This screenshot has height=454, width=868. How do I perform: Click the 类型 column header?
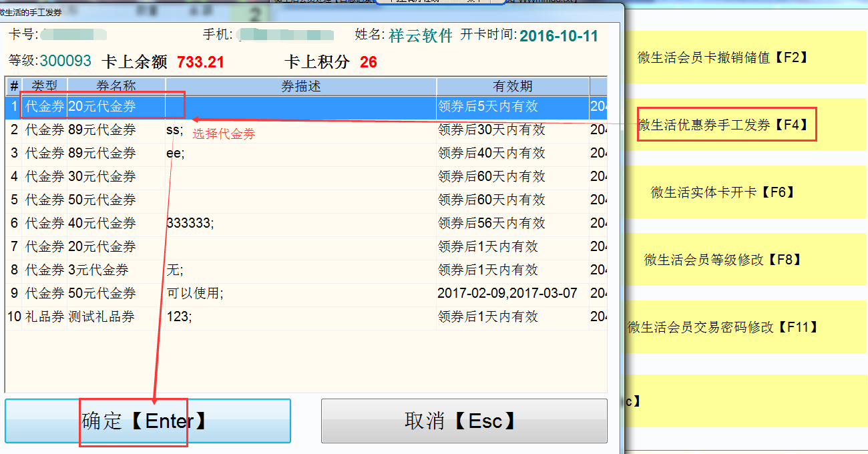45,86
